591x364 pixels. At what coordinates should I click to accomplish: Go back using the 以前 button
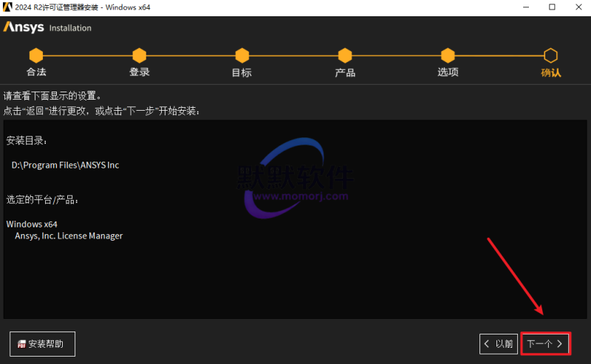tap(498, 343)
